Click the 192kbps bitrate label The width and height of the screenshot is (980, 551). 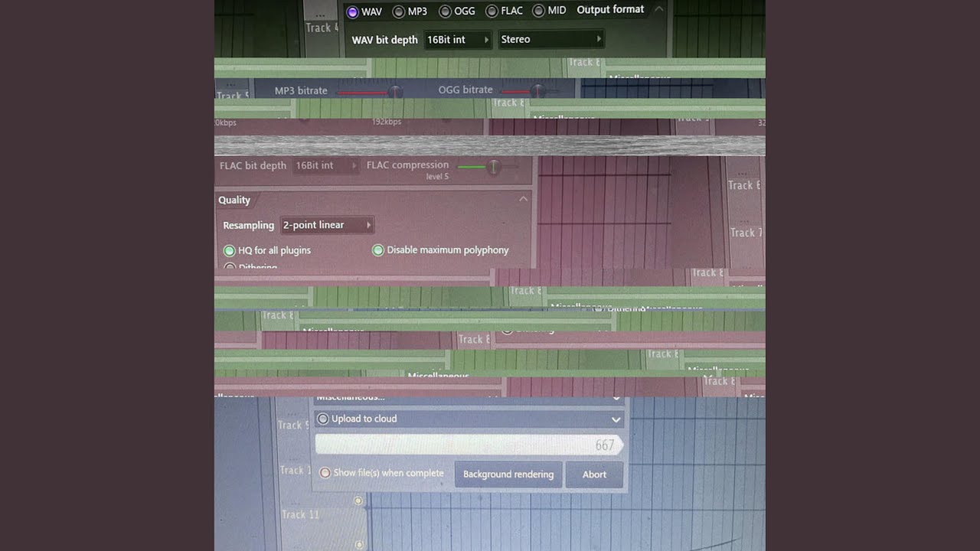387,122
